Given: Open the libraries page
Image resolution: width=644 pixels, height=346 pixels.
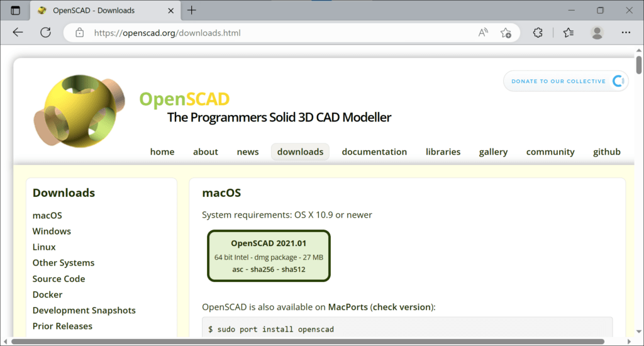Looking at the screenshot, I should pos(443,152).
